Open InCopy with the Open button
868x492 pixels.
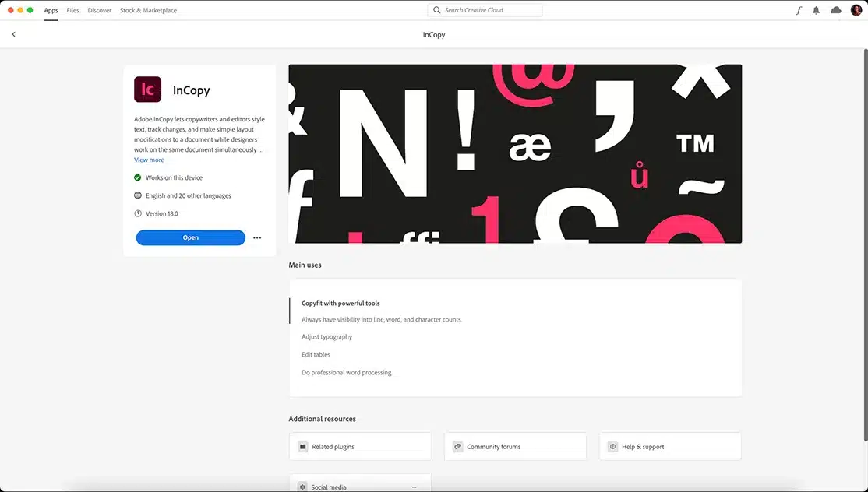(190, 237)
